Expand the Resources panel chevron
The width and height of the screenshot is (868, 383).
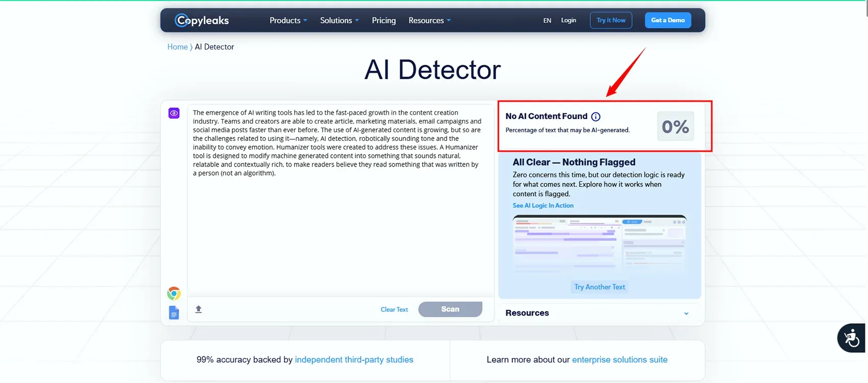click(686, 314)
